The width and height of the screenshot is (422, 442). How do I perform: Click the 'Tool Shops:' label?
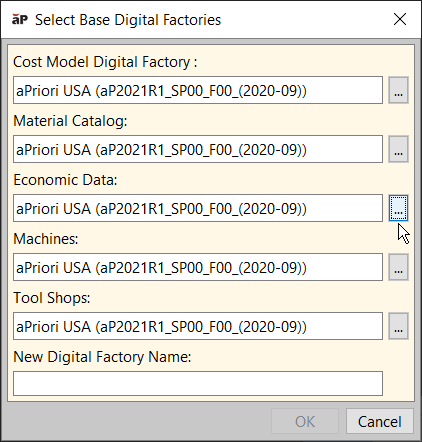click(x=52, y=298)
